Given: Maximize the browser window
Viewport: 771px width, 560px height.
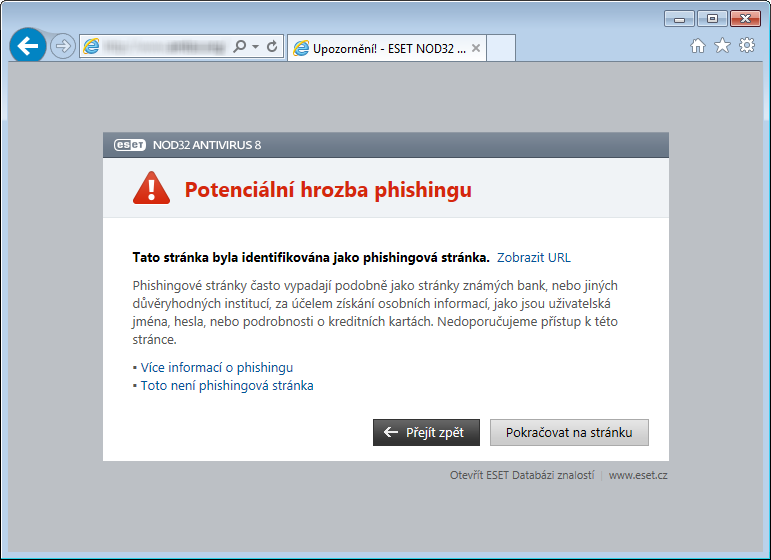Looking at the screenshot, I should (712, 19).
